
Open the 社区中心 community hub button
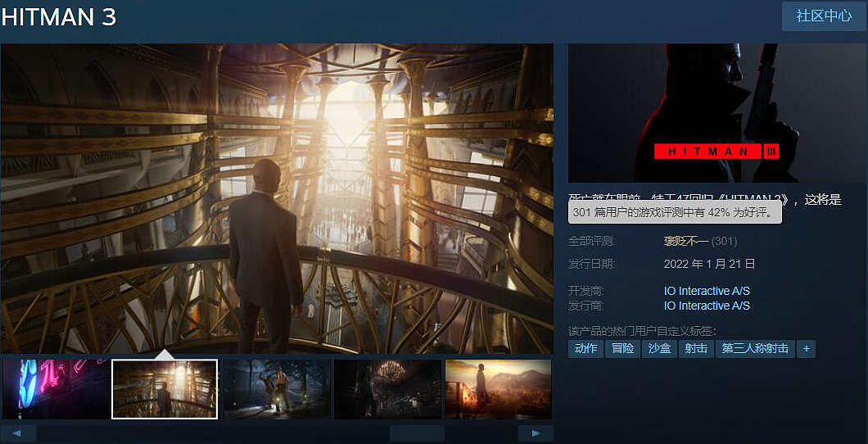(824, 16)
